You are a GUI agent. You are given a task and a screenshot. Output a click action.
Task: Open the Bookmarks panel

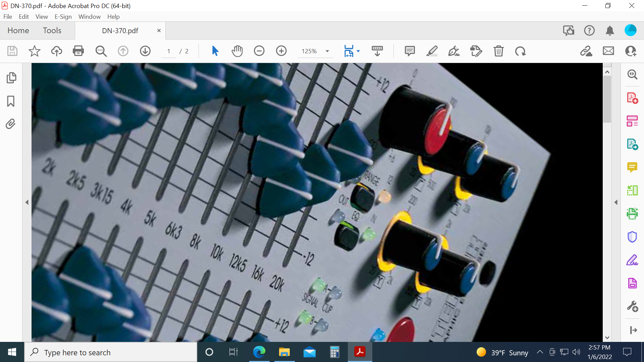click(11, 101)
